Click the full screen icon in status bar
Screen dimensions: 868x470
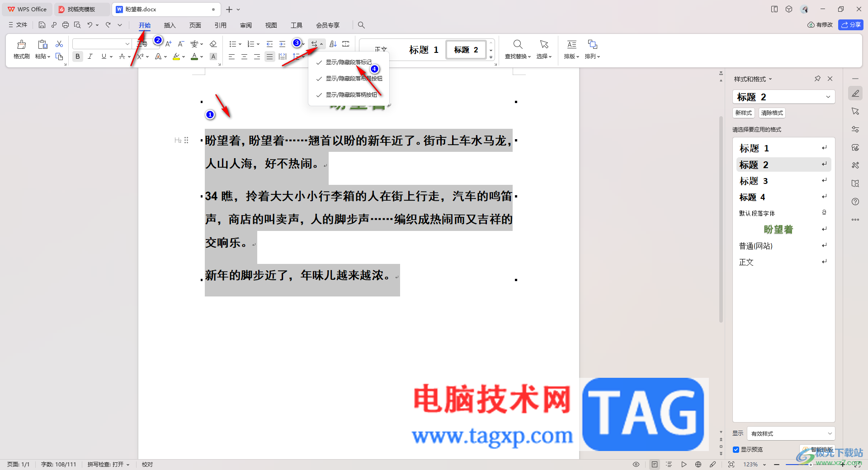(731, 464)
